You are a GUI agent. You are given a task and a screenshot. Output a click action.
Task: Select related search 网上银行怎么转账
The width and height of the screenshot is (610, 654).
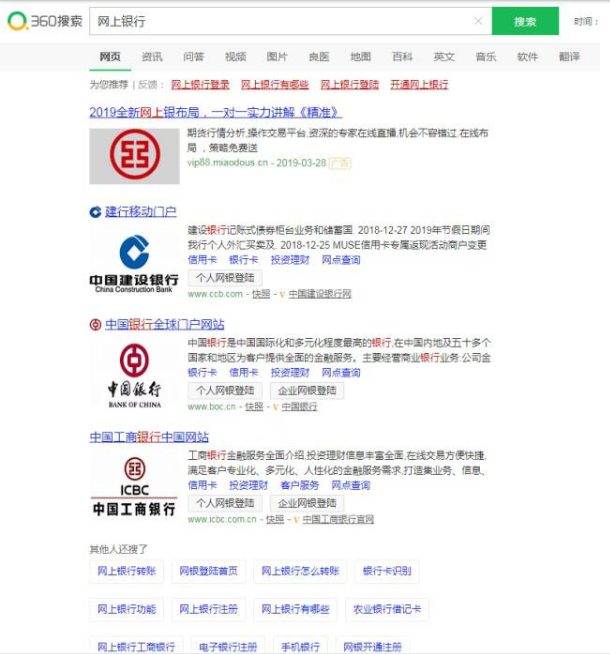point(300,571)
